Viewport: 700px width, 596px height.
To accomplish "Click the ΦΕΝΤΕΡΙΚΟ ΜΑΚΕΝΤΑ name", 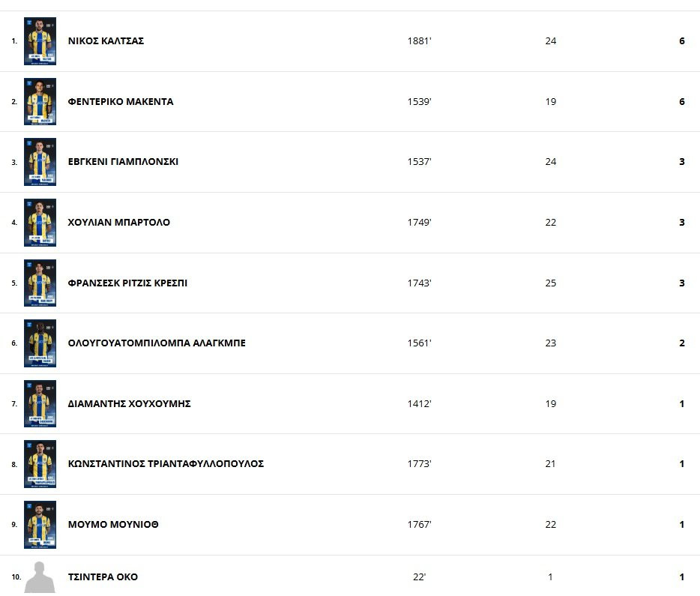I will (x=120, y=102).
